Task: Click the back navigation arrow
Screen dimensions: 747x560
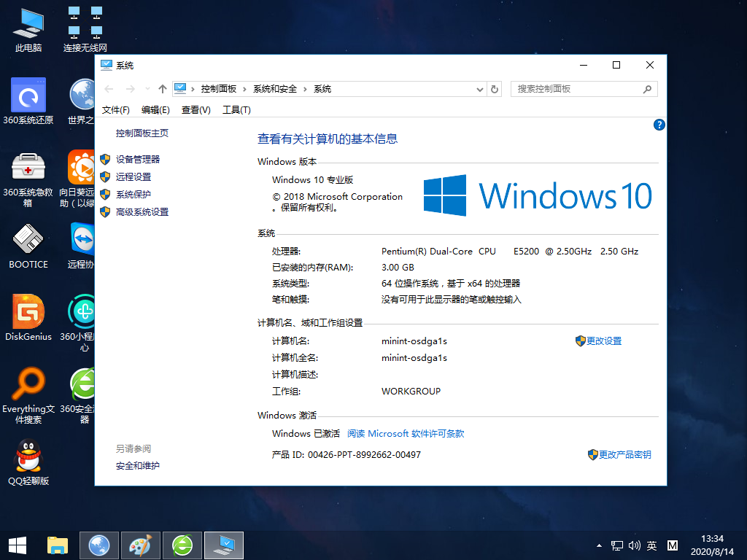Action: tap(109, 89)
